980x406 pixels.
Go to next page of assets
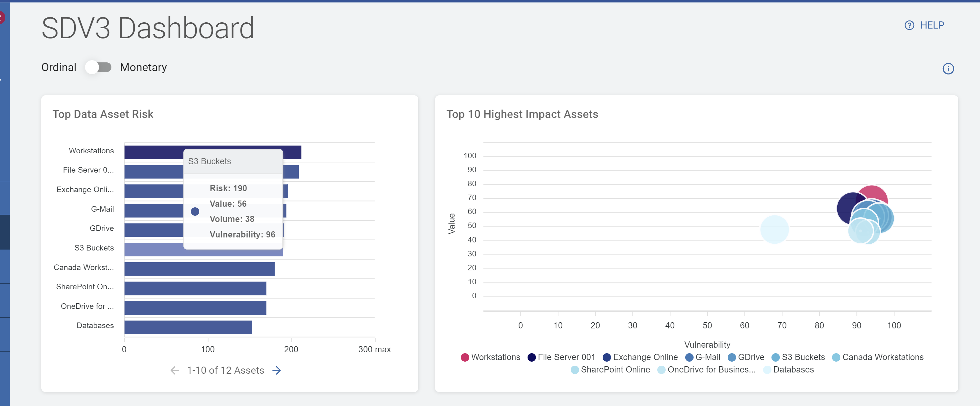(276, 370)
